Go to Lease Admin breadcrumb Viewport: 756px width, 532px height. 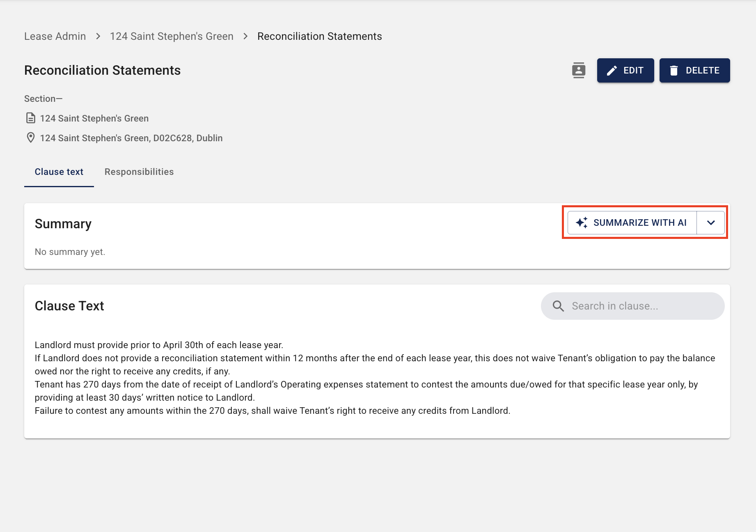tap(55, 36)
